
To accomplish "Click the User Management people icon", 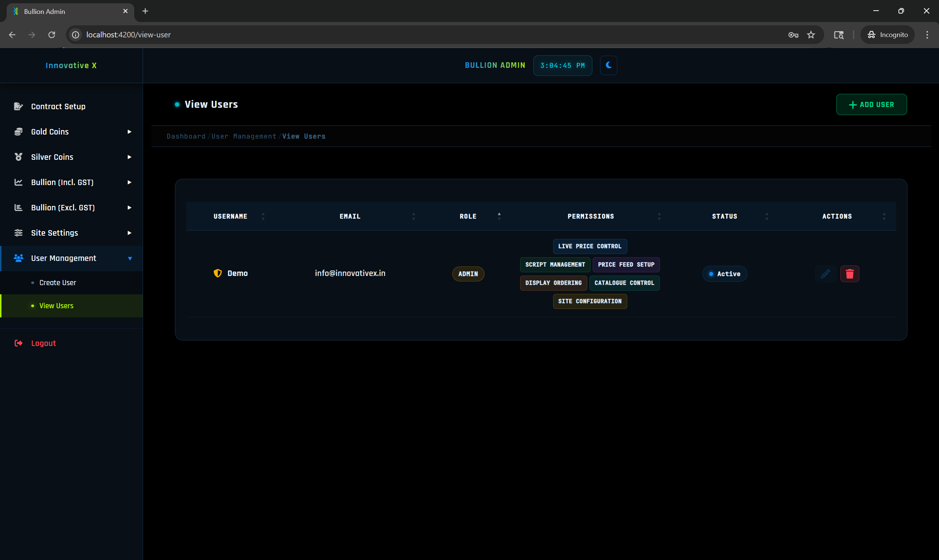I will click(x=18, y=258).
